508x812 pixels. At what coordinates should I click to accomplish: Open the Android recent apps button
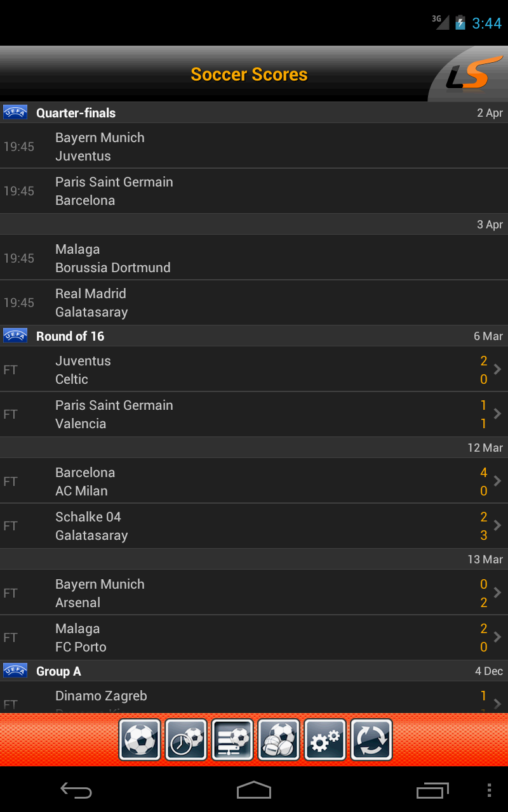432,790
